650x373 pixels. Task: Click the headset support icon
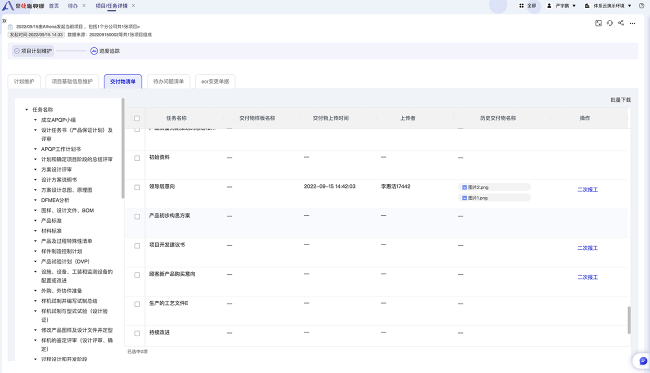tap(609, 23)
